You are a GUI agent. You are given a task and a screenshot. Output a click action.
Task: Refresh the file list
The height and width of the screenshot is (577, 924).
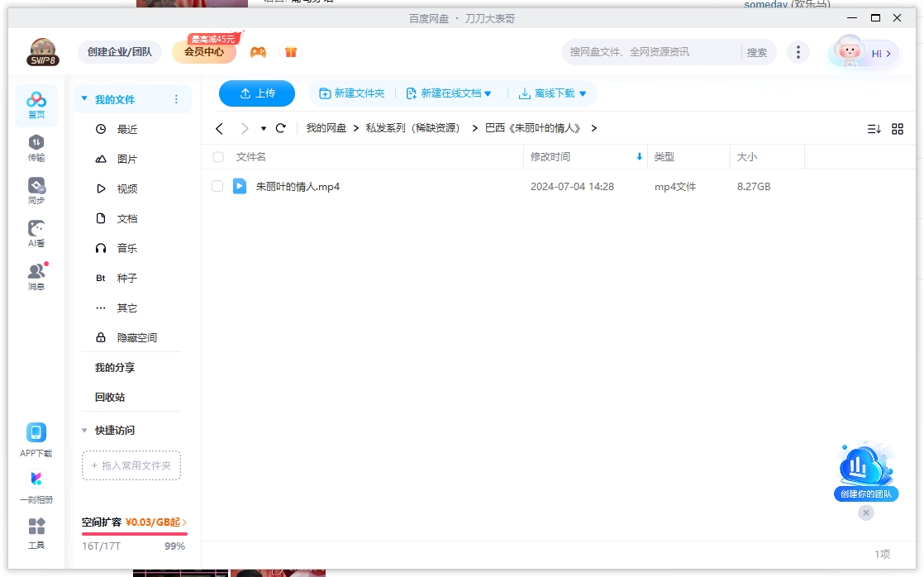coord(281,128)
